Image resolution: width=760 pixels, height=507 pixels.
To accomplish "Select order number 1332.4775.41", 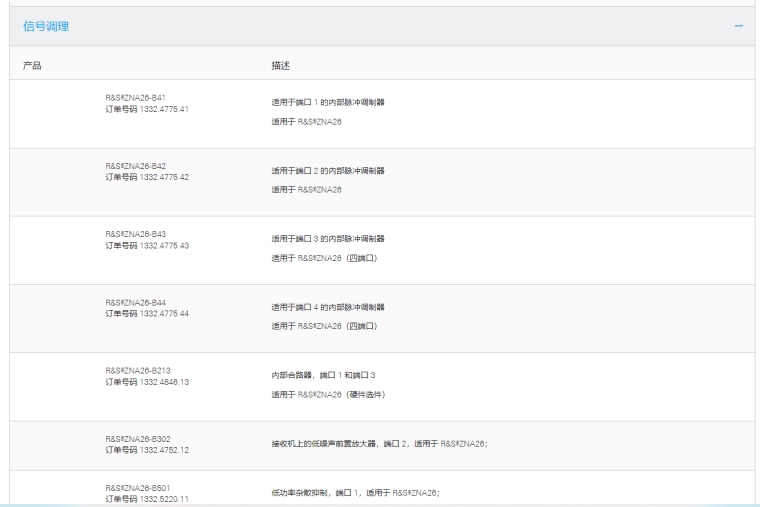I will (147, 108).
